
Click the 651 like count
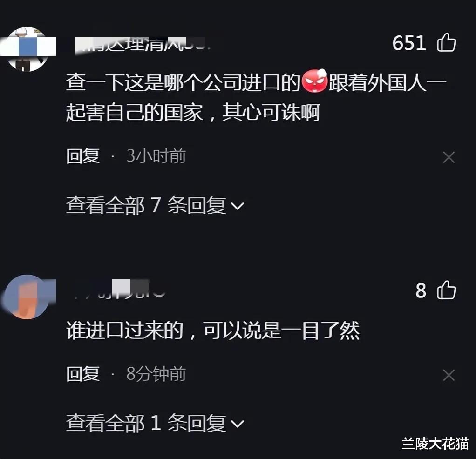point(409,43)
